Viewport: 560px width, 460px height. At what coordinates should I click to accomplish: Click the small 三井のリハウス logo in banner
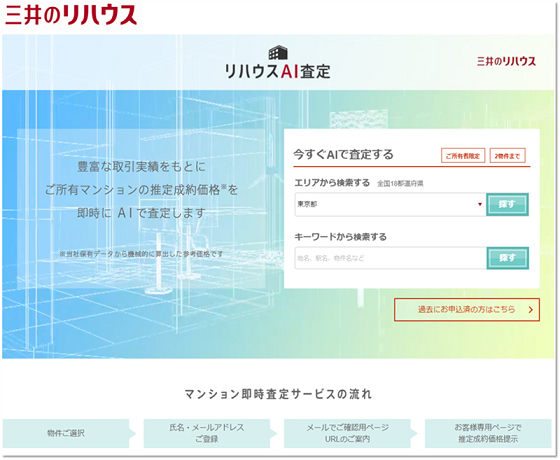[x=506, y=61]
